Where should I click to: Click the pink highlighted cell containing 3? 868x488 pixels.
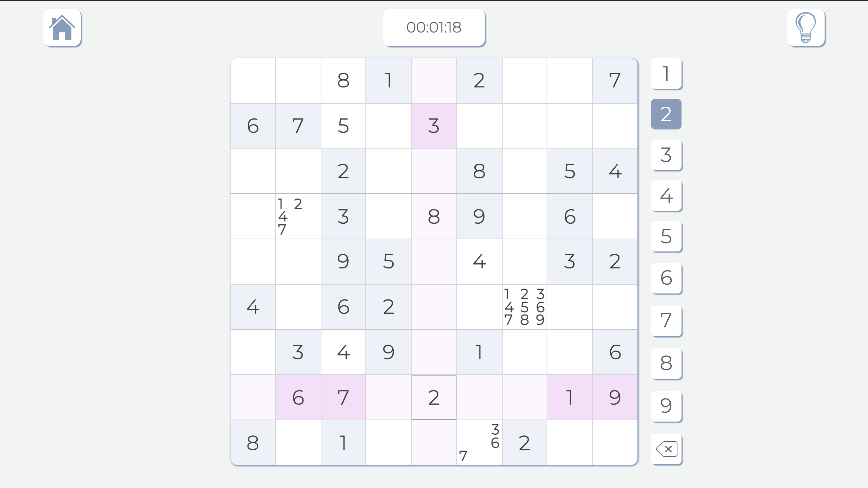(434, 126)
